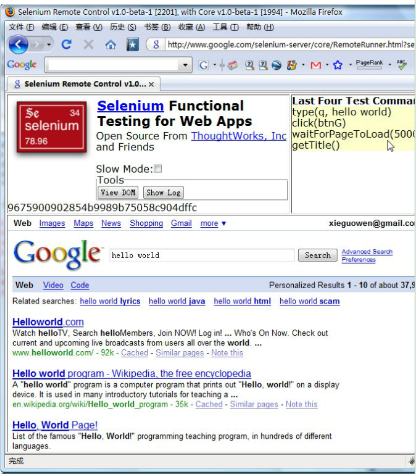Enable the Slow Mode checkbox
The width and height of the screenshot is (416, 474).
coord(158,169)
